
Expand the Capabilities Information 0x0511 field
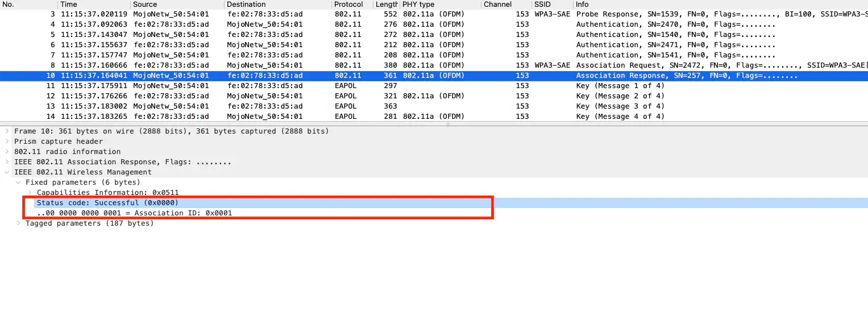(x=30, y=193)
